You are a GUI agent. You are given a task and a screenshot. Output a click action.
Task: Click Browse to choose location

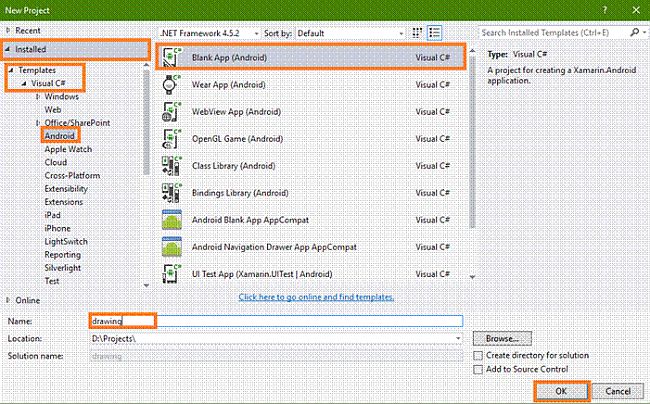point(502,339)
